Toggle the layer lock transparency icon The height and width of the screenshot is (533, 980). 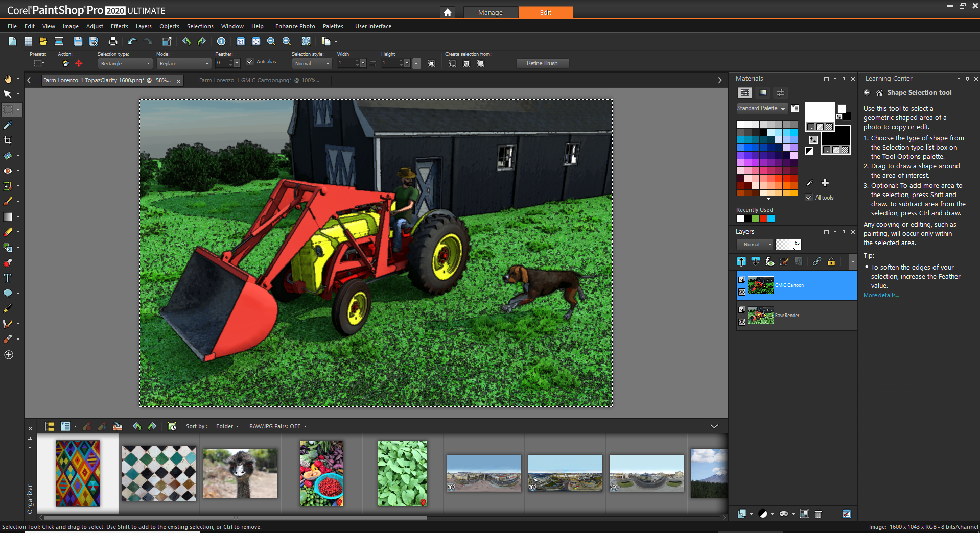point(831,261)
